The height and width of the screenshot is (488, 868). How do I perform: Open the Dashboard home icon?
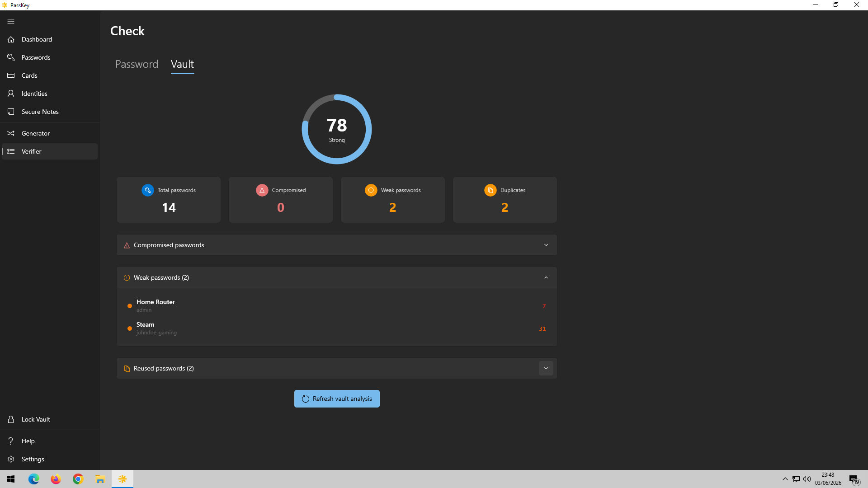(11, 39)
